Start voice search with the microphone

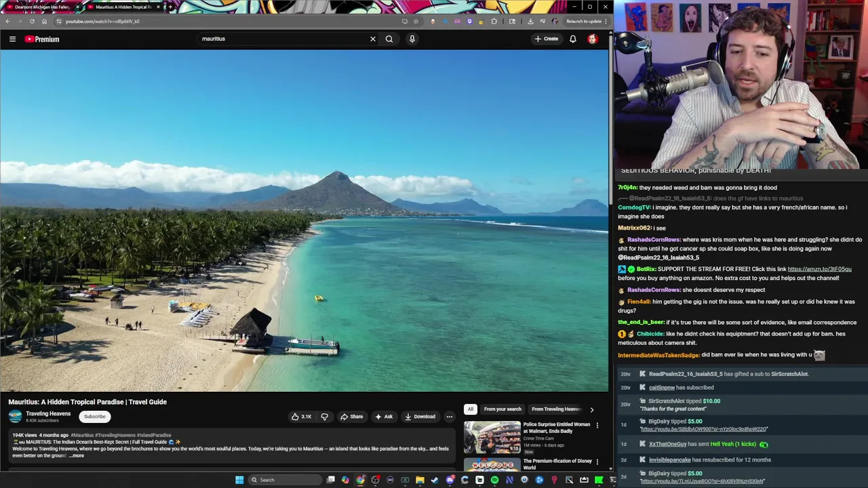[412, 39]
